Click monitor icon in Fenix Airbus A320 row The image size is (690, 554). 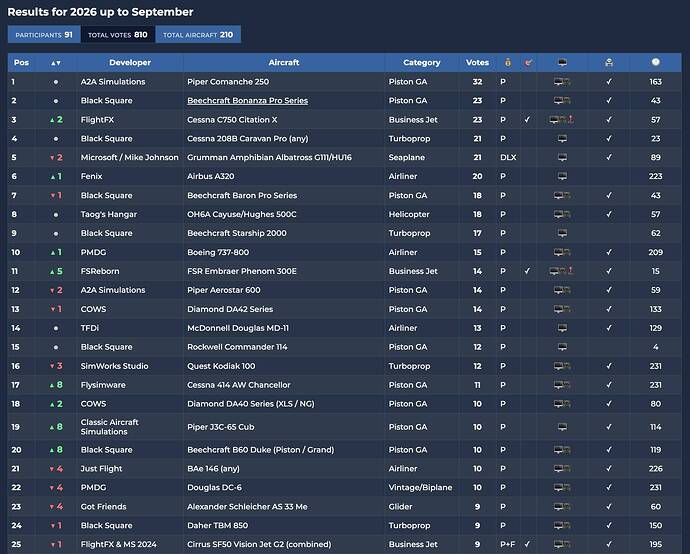point(562,176)
